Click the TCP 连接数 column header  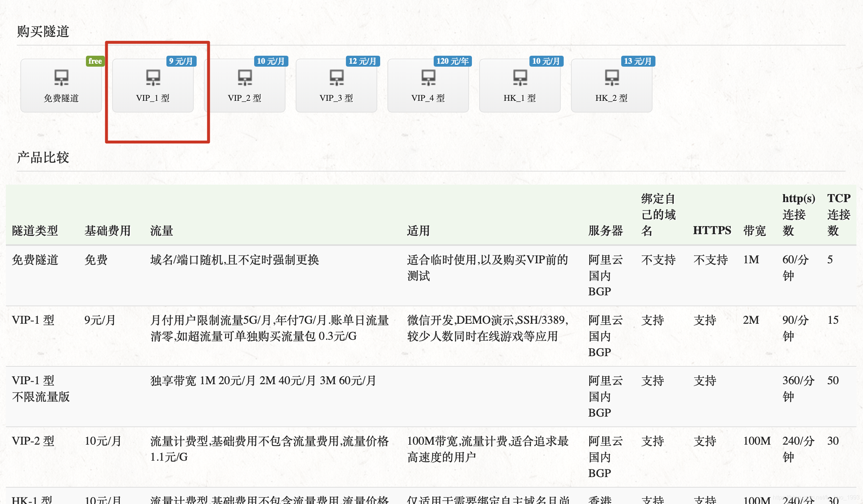point(839,214)
